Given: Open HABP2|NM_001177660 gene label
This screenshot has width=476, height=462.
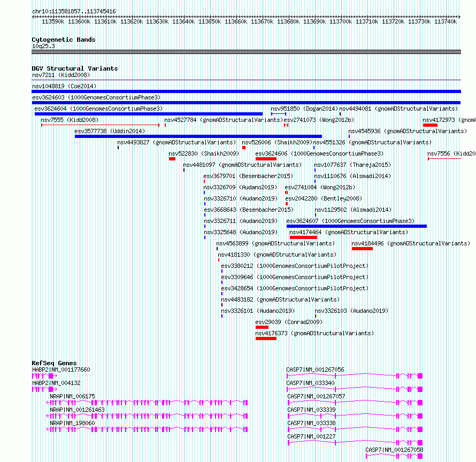Looking at the screenshot, I should point(61,369).
